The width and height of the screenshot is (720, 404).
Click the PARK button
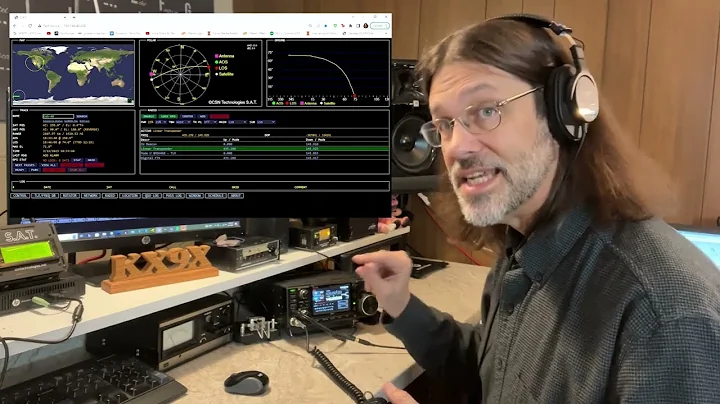(x=35, y=170)
